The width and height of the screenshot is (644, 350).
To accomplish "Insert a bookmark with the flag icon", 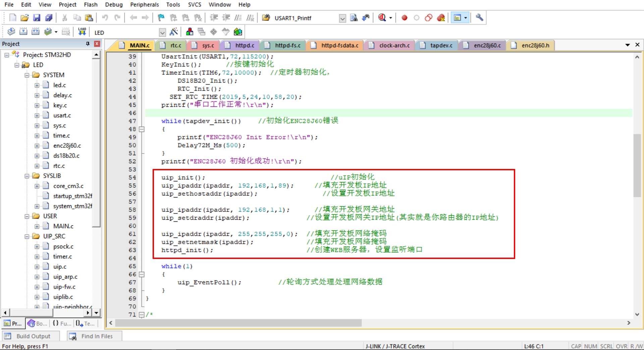I will coord(161,18).
